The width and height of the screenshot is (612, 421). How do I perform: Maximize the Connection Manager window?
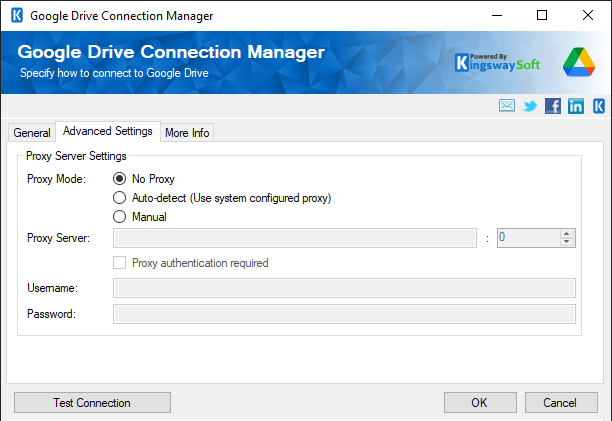tap(542, 16)
